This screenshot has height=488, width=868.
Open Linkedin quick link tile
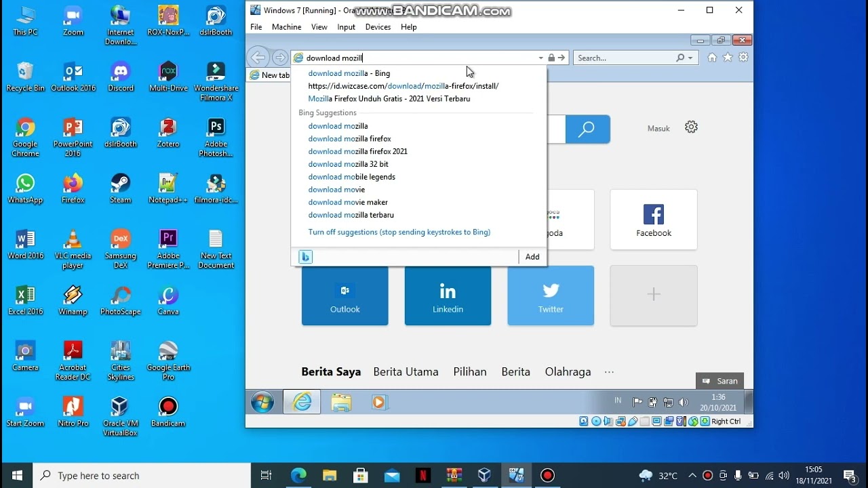tap(448, 296)
